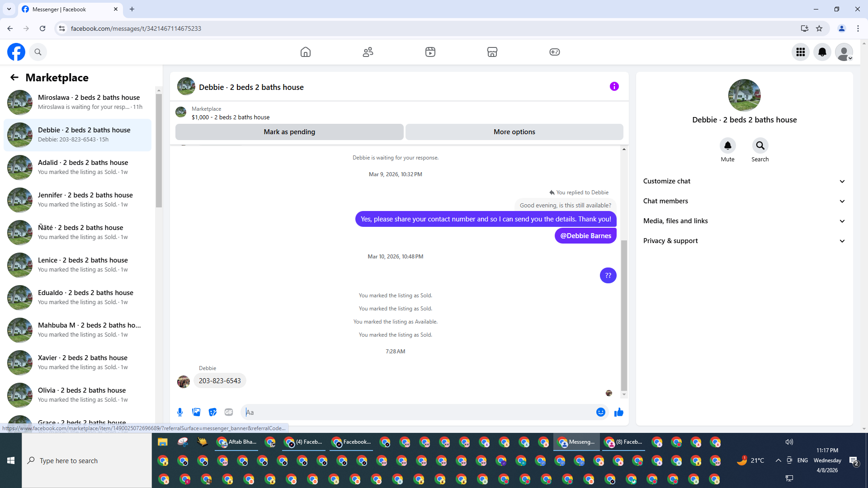
Task: Open the emoji picker in message box
Action: pos(600,412)
